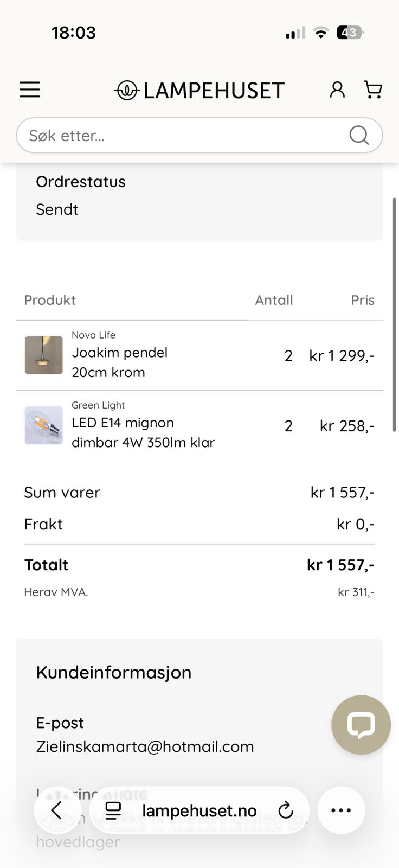Click the LED E14 mignon dimbar name
The width and height of the screenshot is (399, 868).
click(143, 432)
